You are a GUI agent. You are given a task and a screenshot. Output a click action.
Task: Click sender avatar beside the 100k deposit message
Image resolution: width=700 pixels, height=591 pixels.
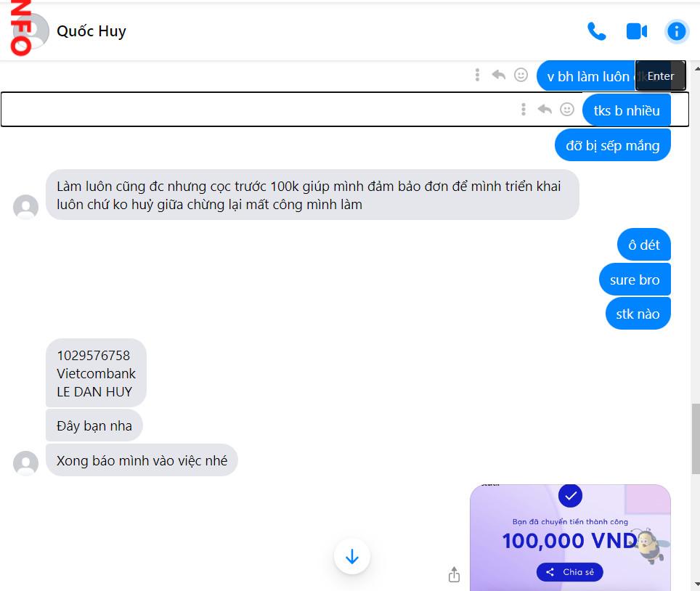(26, 207)
